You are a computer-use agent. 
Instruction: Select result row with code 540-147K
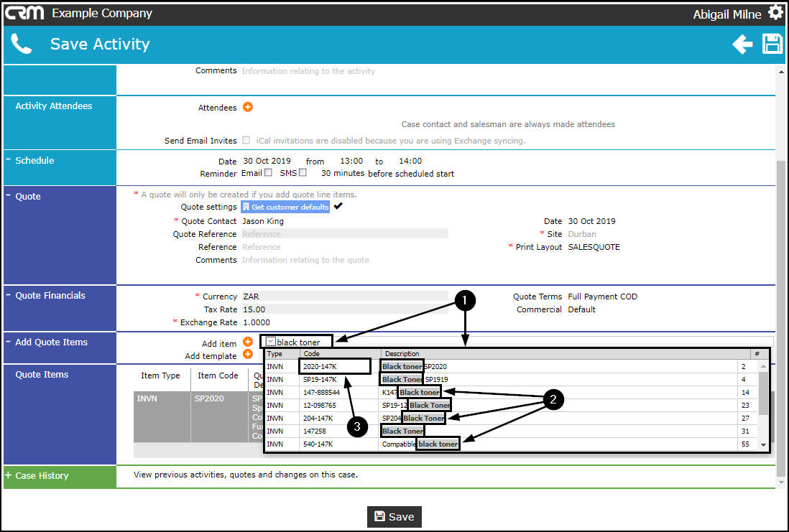pos(509,444)
